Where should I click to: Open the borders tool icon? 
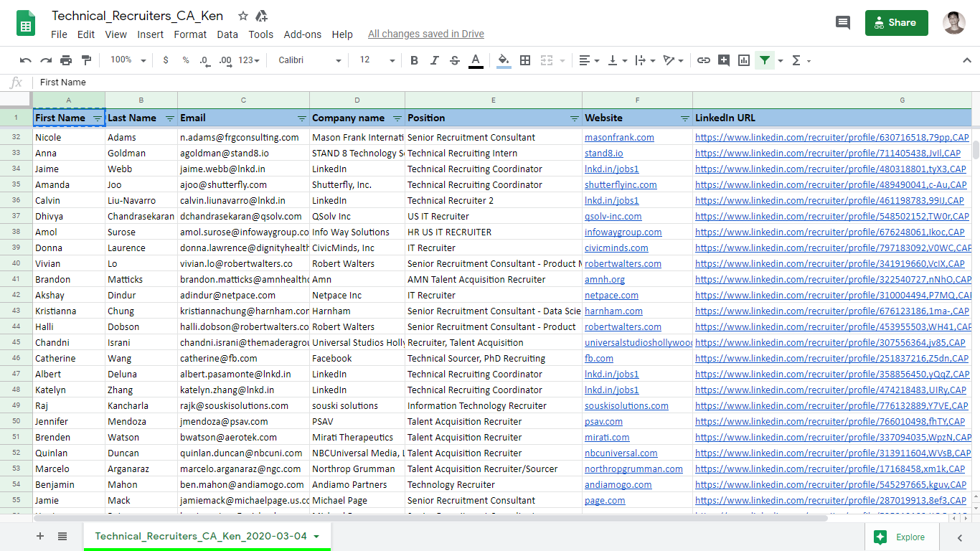[525, 60]
